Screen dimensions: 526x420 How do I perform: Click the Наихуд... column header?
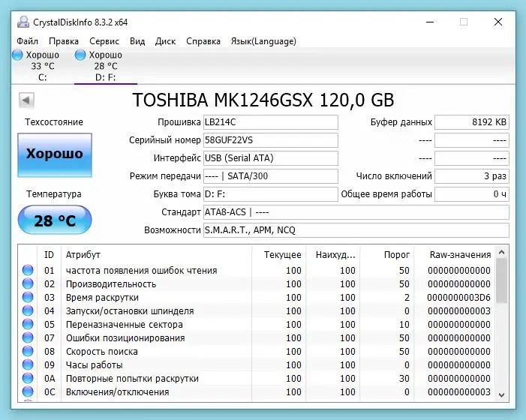point(333,255)
